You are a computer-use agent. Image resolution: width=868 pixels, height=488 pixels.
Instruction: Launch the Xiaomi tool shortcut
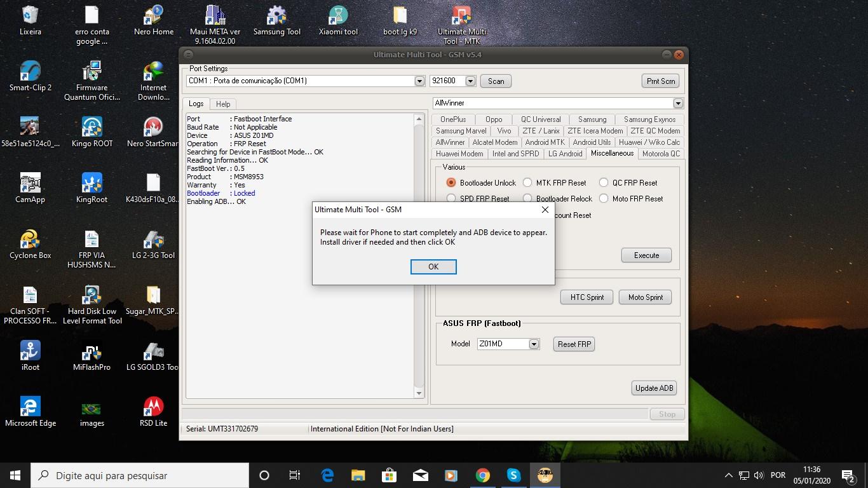pyautogui.click(x=338, y=20)
